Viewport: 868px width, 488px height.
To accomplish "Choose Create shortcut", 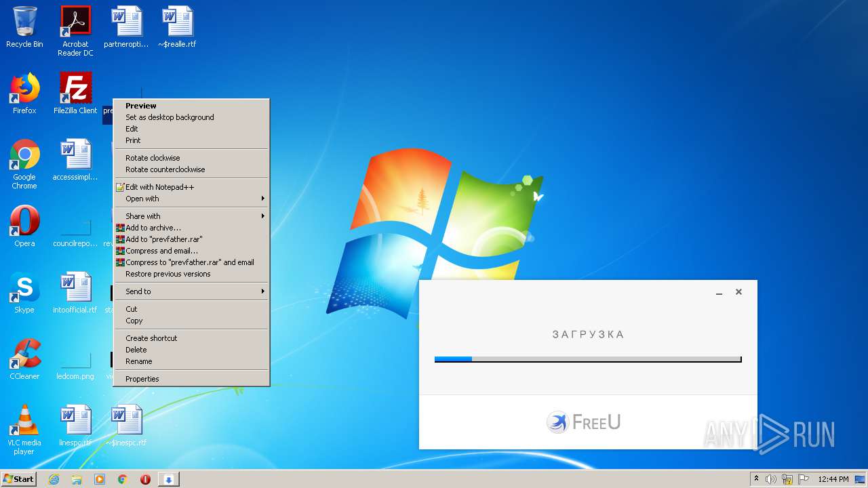I will pyautogui.click(x=191, y=338).
